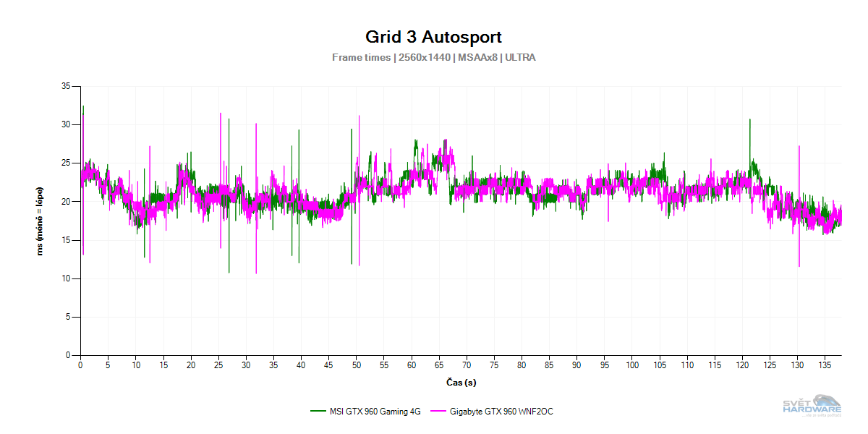This screenshot has width=868, height=434.
Task: Select the 100 tick on the x-axis
Action: [x=632, y=366]
